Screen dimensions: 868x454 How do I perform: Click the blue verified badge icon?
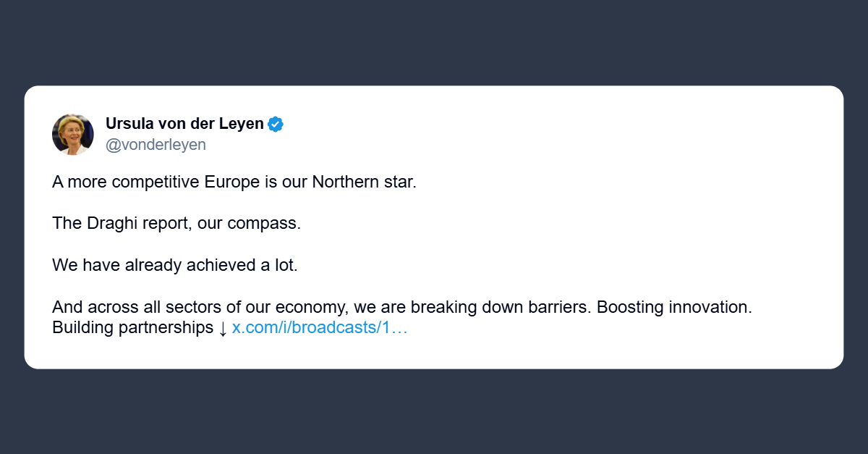[x=276, y=124]
